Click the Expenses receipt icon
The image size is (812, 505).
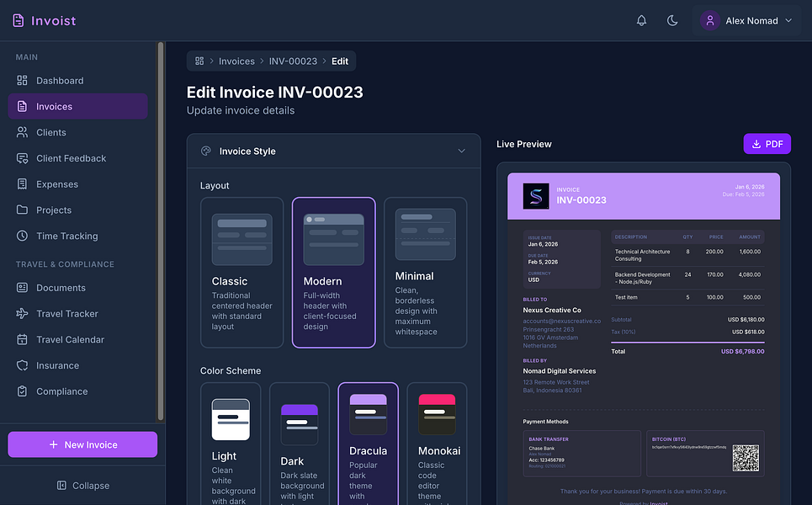[x=22, y=183]
